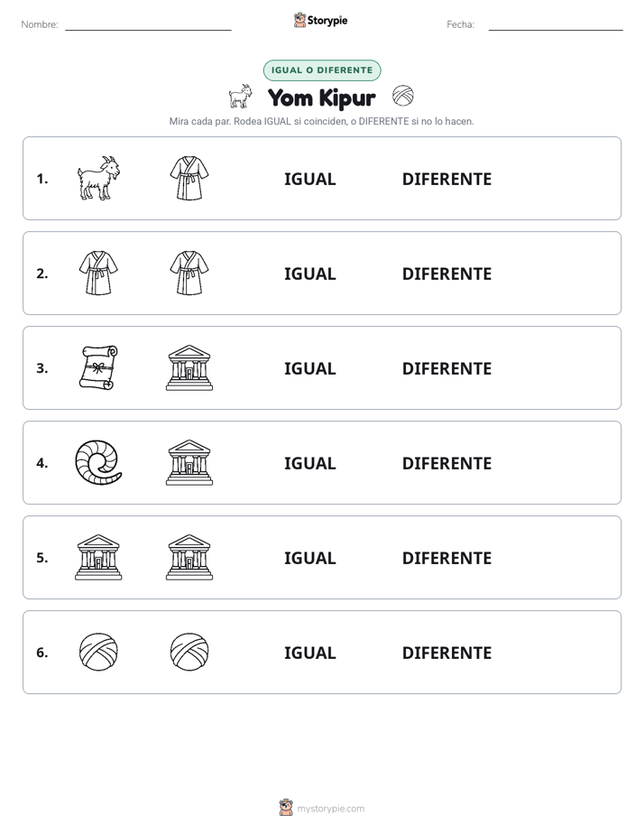Select DIFERENTE for question 3
This screenshot has width=644, height=834.
coord(446,368)
